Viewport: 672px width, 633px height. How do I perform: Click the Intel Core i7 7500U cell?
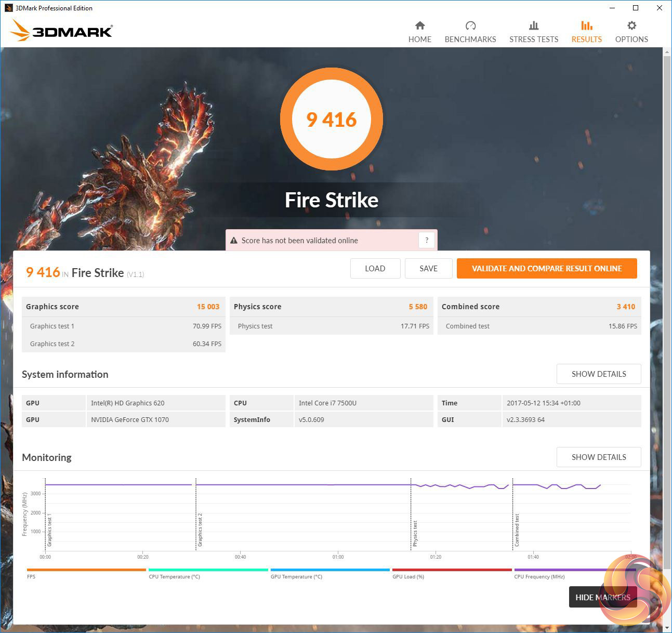(x=364, y=403)
